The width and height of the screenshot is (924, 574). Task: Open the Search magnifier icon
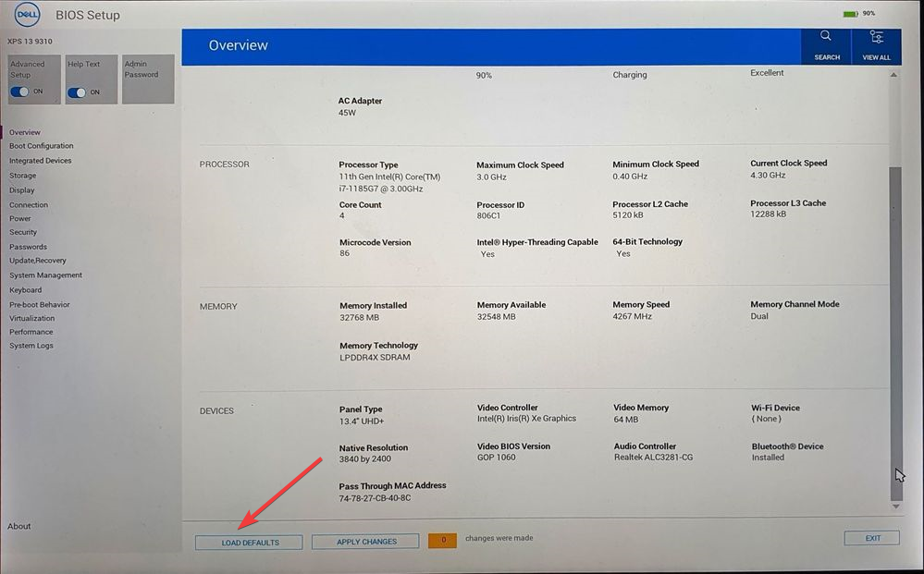point(826,36)
